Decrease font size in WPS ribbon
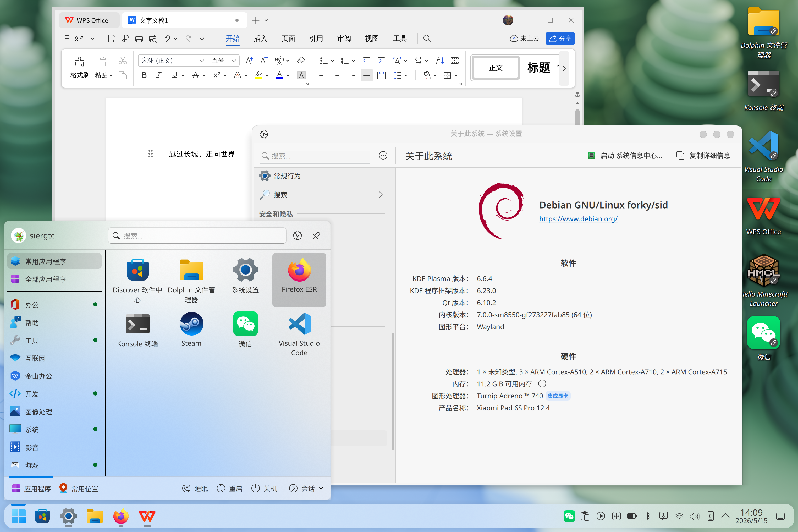798x532 pixels. pyautogui.click(x=264, y=61)
